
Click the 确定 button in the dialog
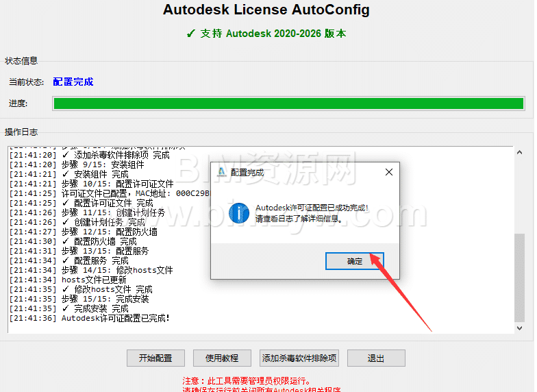click(x=355, y=261)
